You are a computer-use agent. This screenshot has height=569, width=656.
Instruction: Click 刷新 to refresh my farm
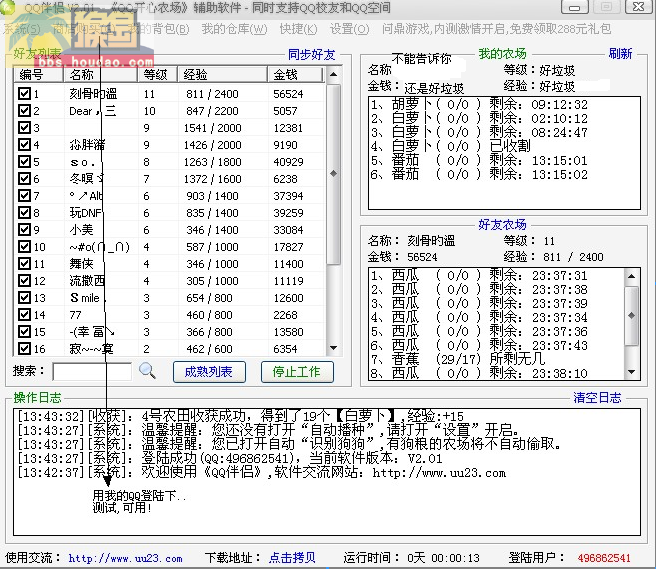[x=620, y=54]
